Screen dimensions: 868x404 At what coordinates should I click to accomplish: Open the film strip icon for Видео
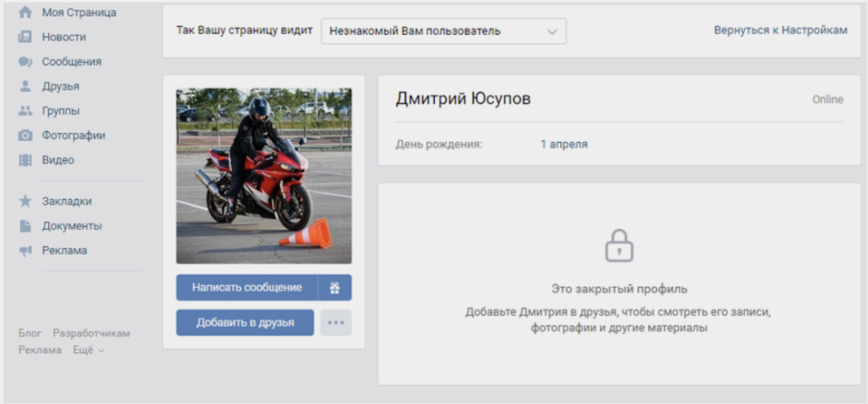coord(25,160)
